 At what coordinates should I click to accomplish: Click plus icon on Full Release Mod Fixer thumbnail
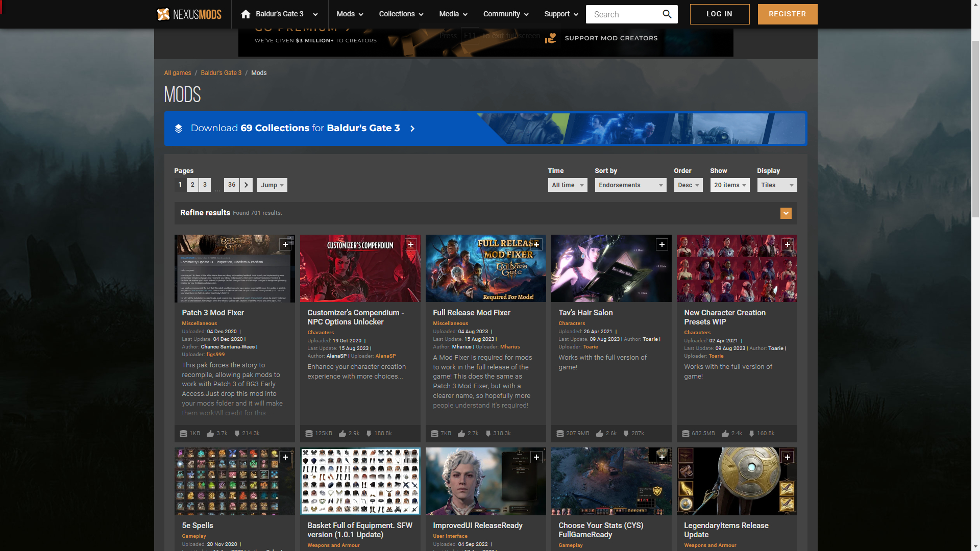536,245
